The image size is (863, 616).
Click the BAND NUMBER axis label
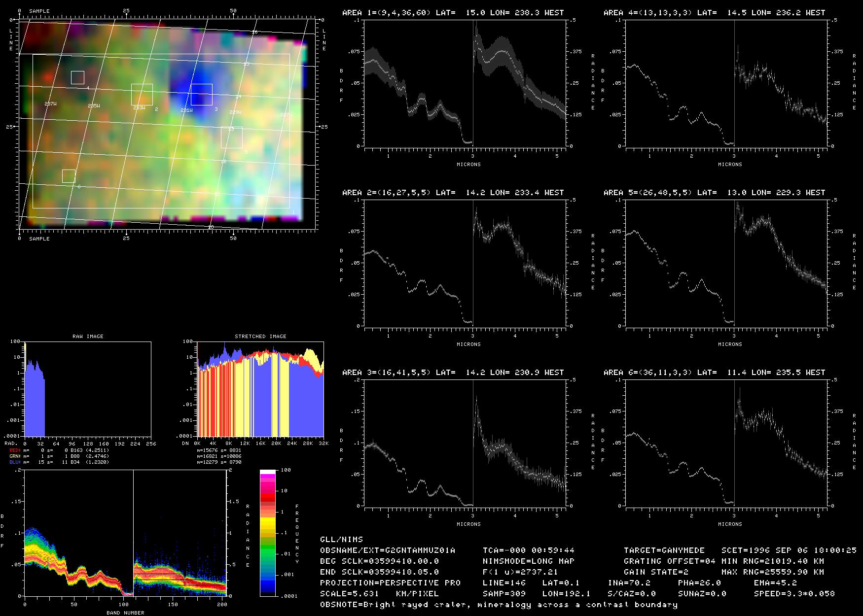click(x=125, y=613)
